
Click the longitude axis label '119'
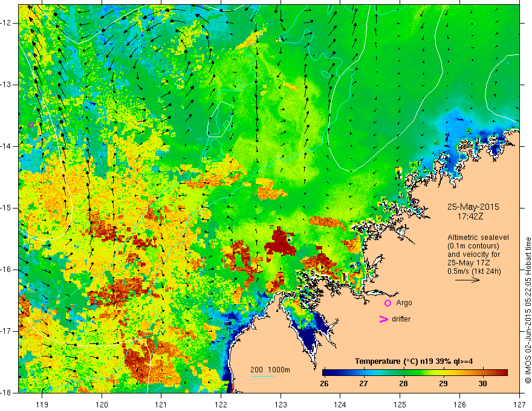tap(42, 404)
